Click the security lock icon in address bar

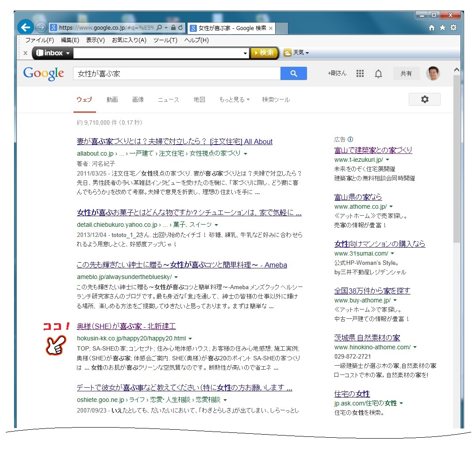tap(173, 27)
